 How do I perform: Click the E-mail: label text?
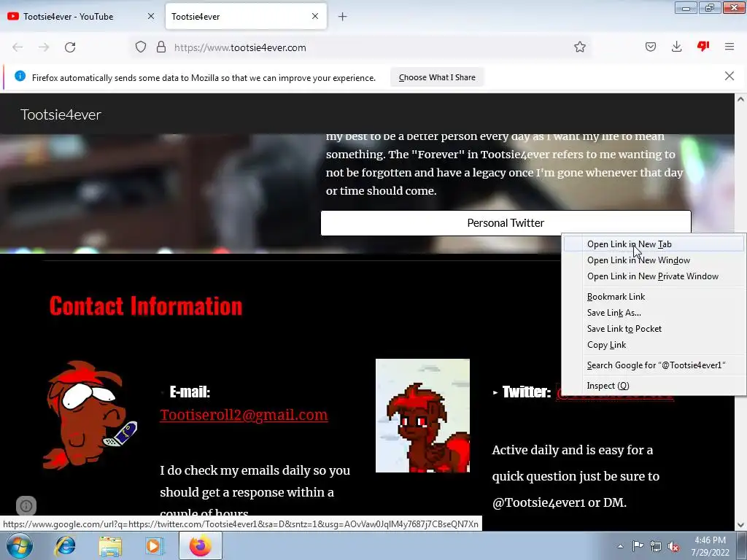[190, 392]
